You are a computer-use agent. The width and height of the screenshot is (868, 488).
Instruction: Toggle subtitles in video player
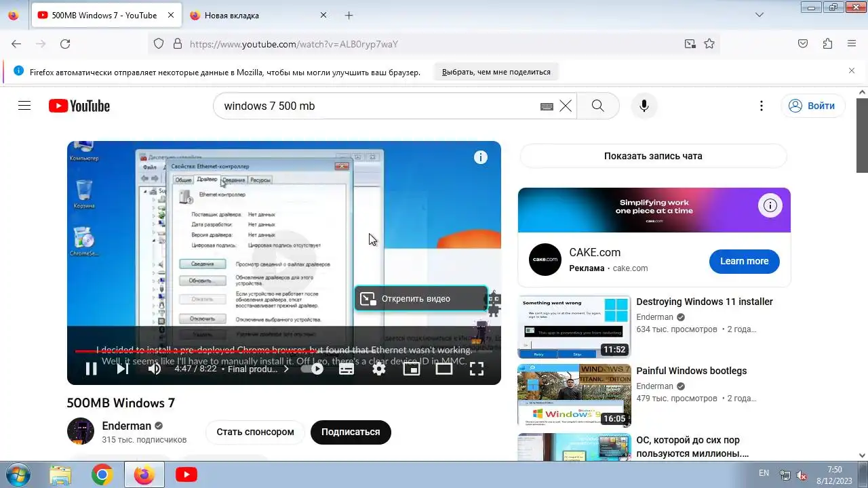[347, 369]
